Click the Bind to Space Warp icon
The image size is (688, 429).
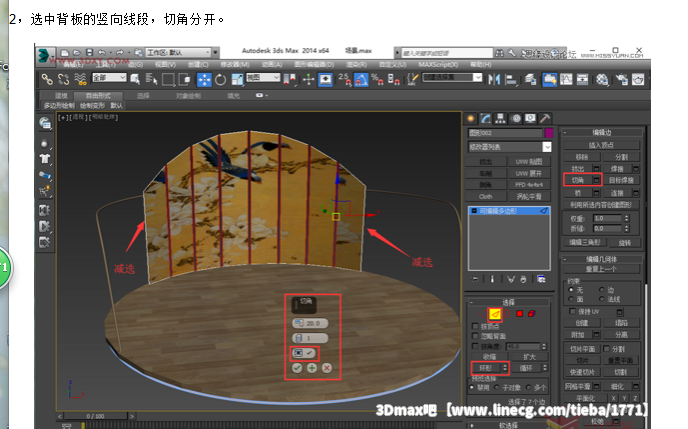tap(80, 79)
